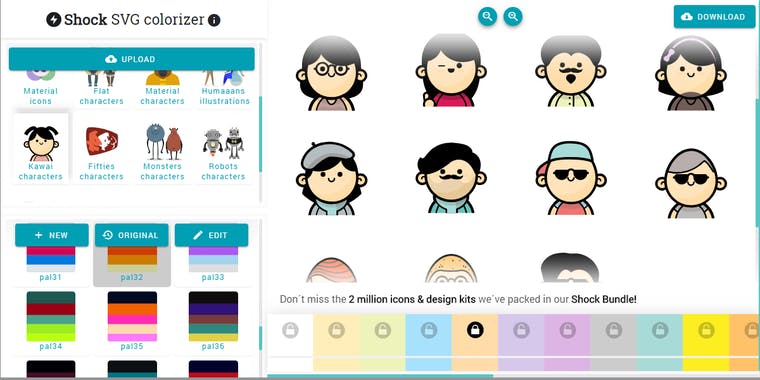This screenshot has height=380, width=760.
Task: Select the pal34 color palette
Action: [x=51, y=321]
